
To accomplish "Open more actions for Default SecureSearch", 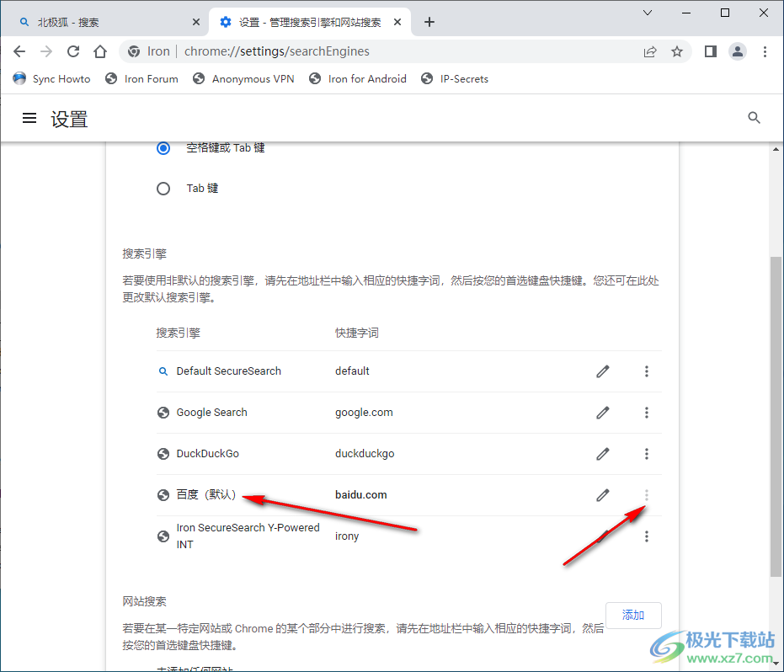I will [x=647, y=371].
